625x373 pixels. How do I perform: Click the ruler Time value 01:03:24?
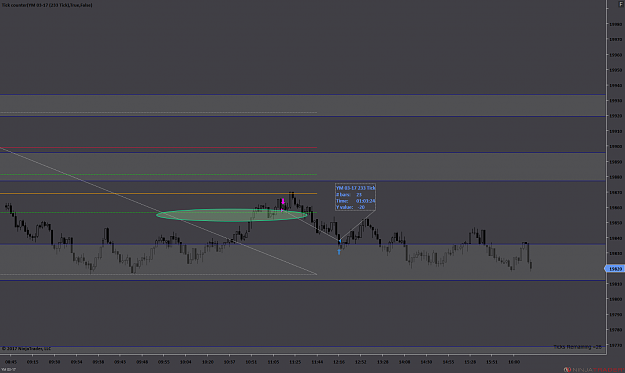coord(366,201)
